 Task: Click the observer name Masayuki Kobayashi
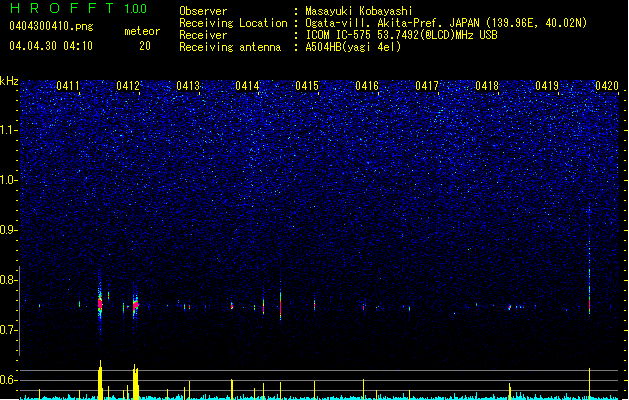pos(359,11)
